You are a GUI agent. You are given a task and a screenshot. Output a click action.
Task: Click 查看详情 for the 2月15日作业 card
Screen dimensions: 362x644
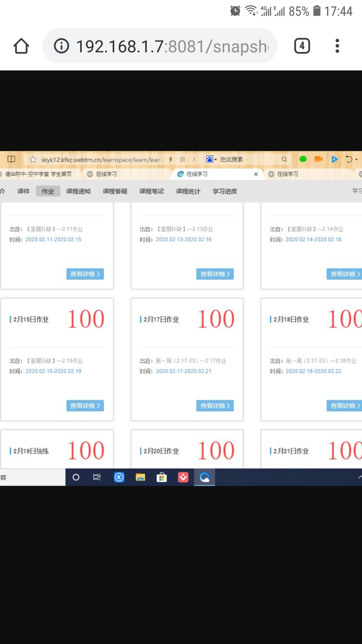85,406
